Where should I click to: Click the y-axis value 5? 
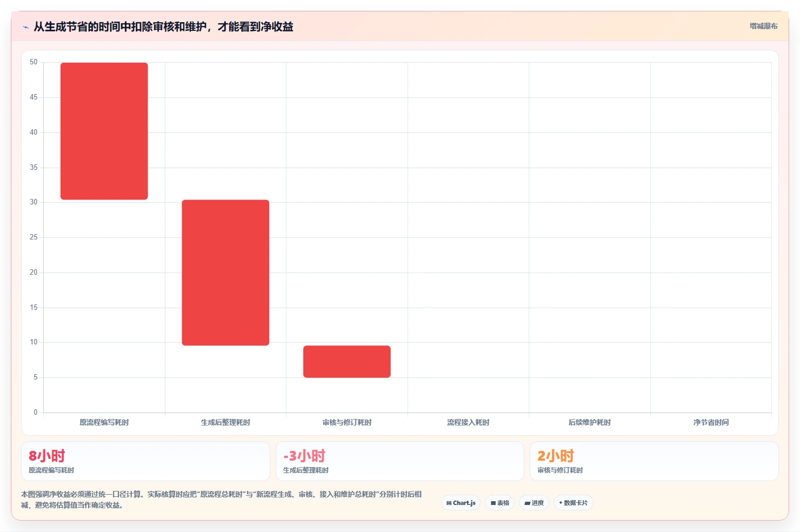click(36, 377)
